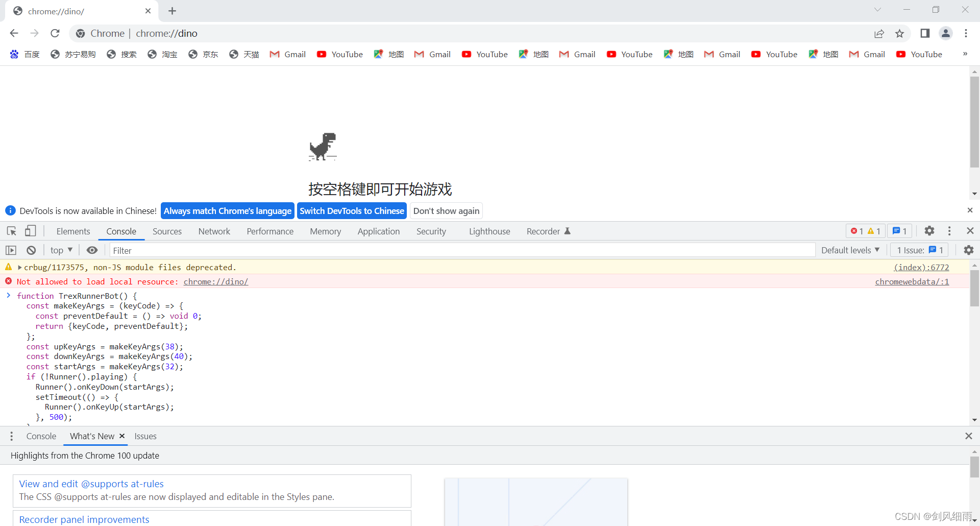Switch to the Lighthouse panel tab
980x526 pixels.
pyautogui.click(x=489, y=231)
